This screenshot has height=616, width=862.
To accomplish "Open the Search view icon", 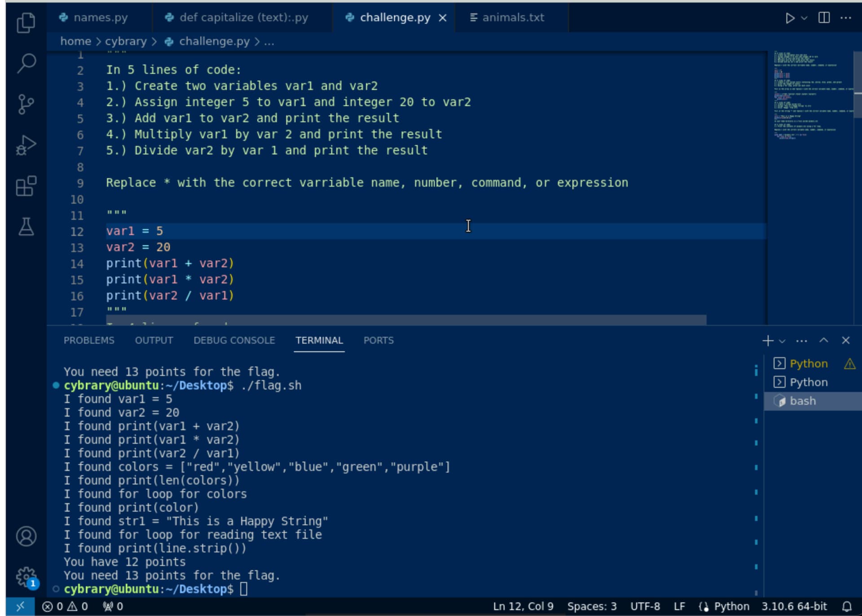I will (x=26, y=63).
